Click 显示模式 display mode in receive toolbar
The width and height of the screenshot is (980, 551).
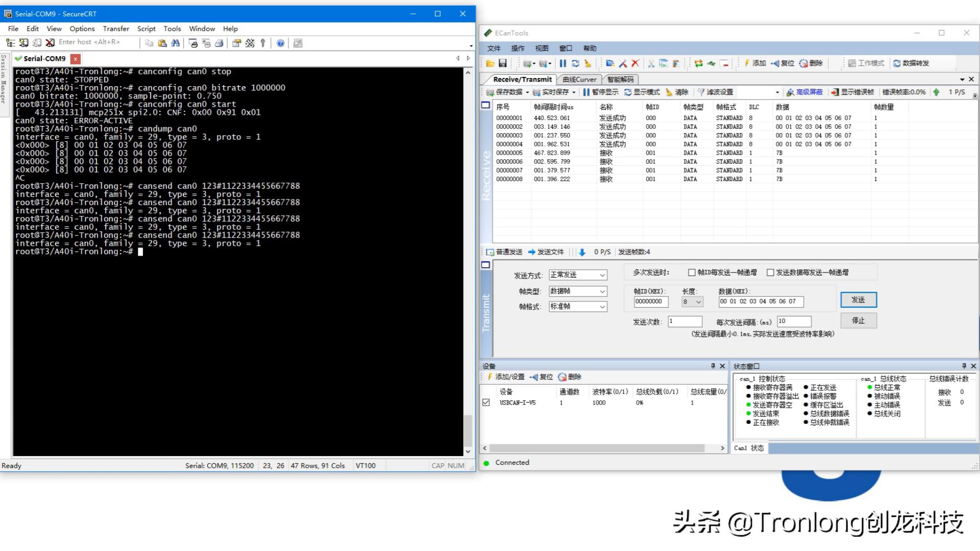642,92
